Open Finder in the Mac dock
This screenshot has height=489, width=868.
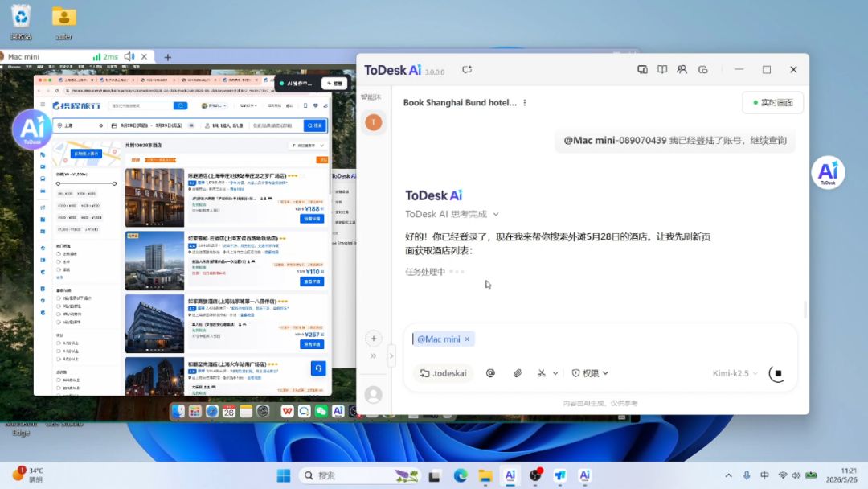(x=177, y=411)
